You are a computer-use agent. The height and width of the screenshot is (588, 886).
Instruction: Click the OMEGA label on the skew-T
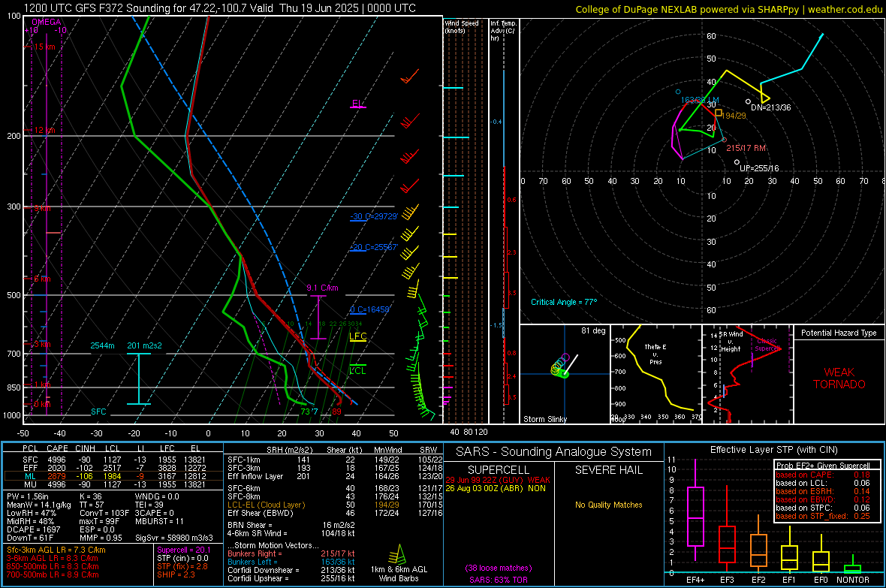(47, 22)
